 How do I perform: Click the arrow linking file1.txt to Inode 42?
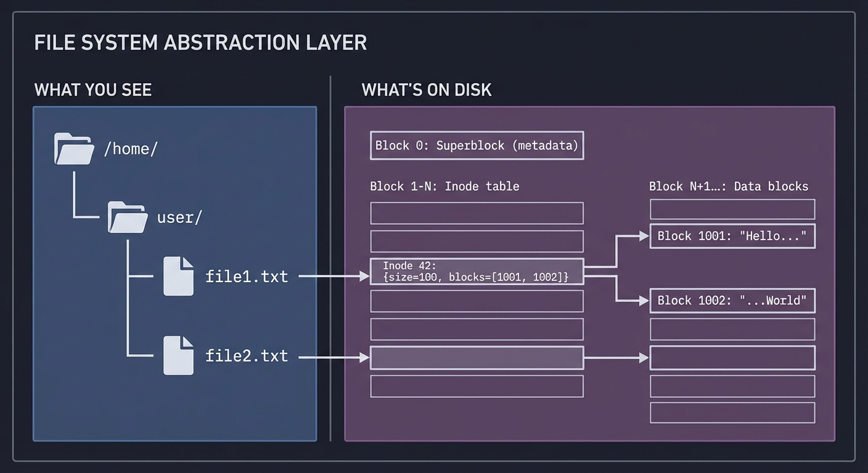point(333,276)
